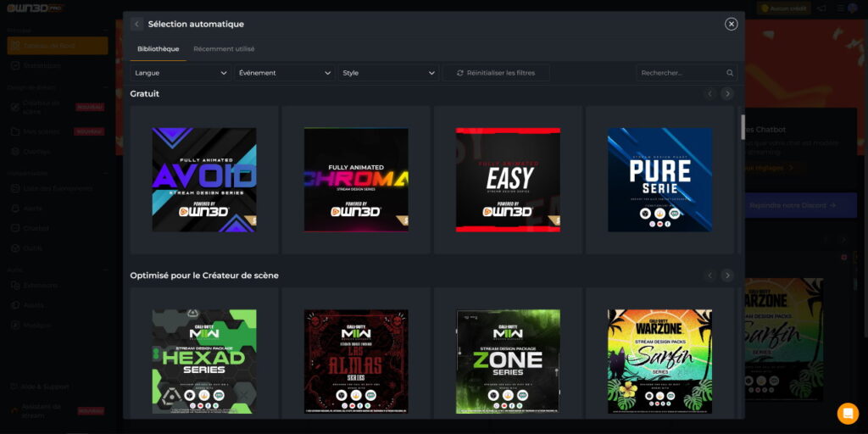Click the Gratuit section heading
The width and height of the screenshot is (868, 434).
144,93
